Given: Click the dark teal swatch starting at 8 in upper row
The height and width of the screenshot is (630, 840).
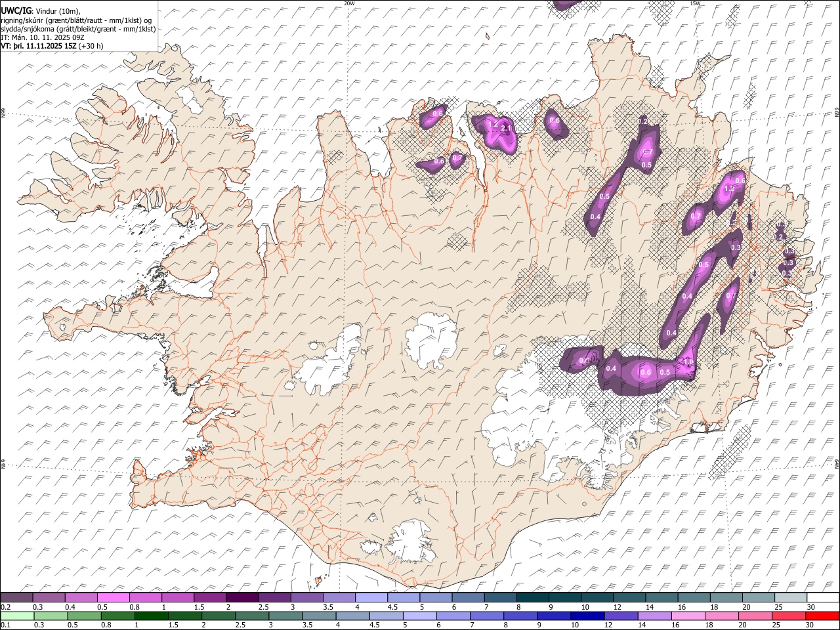Looking at the screenshot, I should point(532,597).
